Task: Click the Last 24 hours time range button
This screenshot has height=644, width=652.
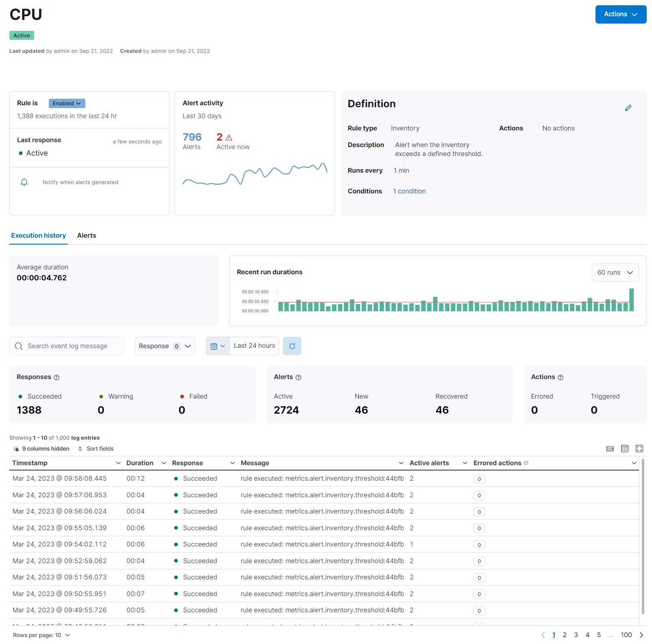Action: 254,346
